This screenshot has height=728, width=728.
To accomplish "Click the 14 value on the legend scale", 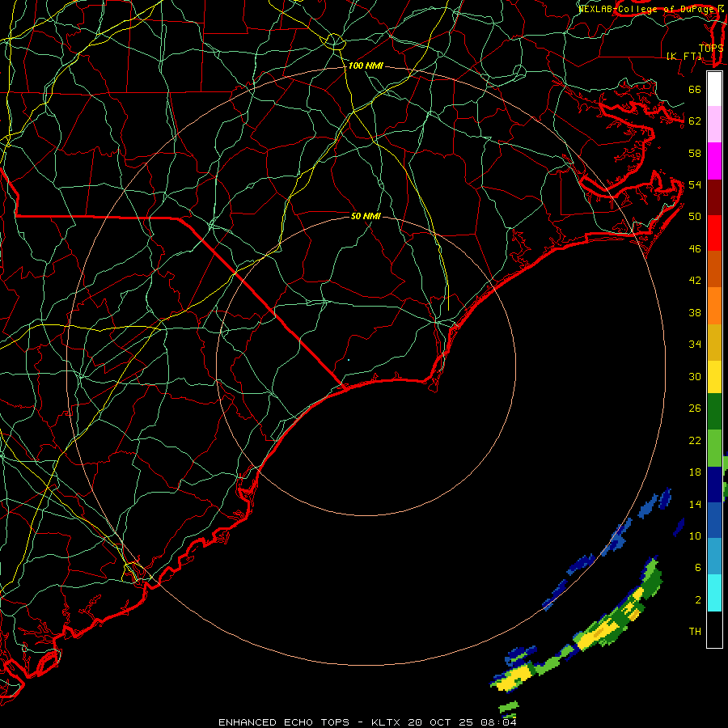I will click(x=695, y=504).
